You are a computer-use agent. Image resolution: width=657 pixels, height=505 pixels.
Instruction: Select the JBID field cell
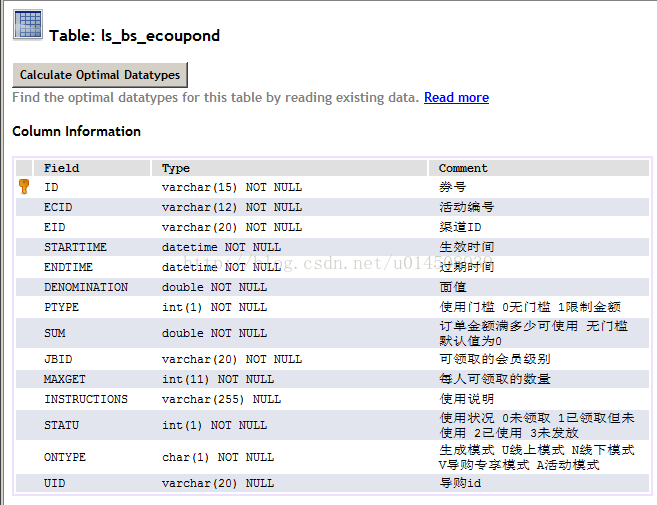tap(92, 360)
